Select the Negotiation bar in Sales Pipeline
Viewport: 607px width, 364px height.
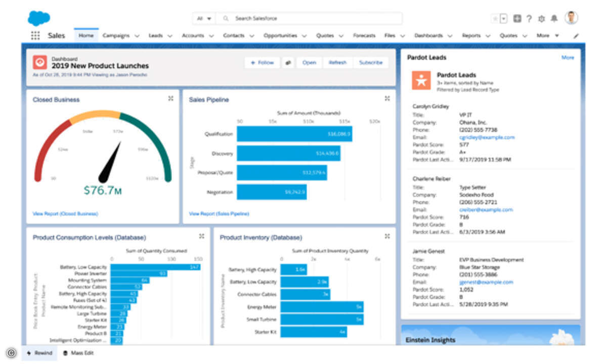point(272,192)
